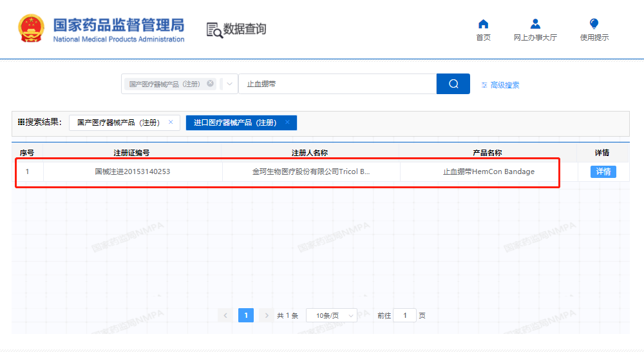Click the National Medical Products Administration subtitle
Image resolution: width=644 pixels, height=352 pixels.
coord(118,39)
